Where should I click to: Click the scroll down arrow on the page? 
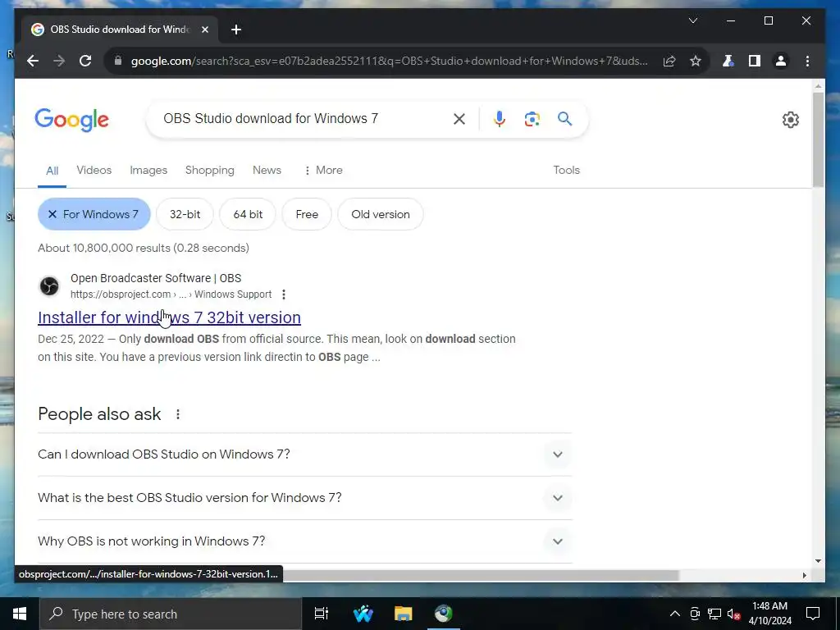pyautogui.click(x=818, y=561)
